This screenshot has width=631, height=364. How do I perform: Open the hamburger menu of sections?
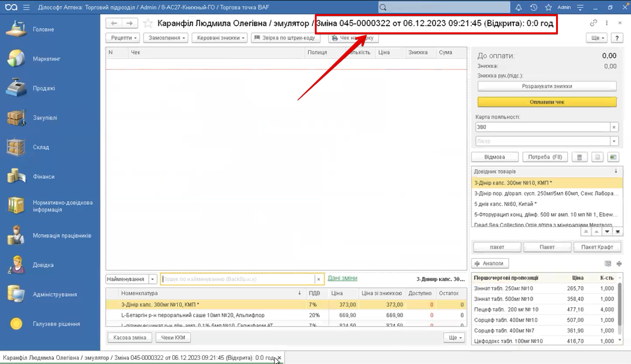point(26,7)
